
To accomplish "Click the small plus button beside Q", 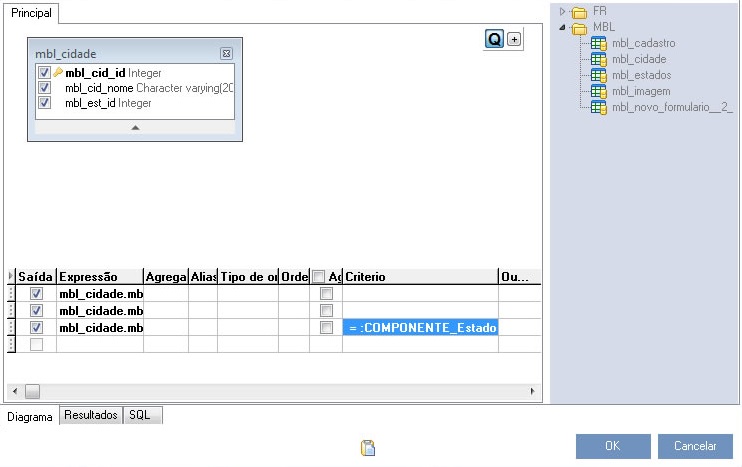I will pyautogui.click(x=514, y=39).
